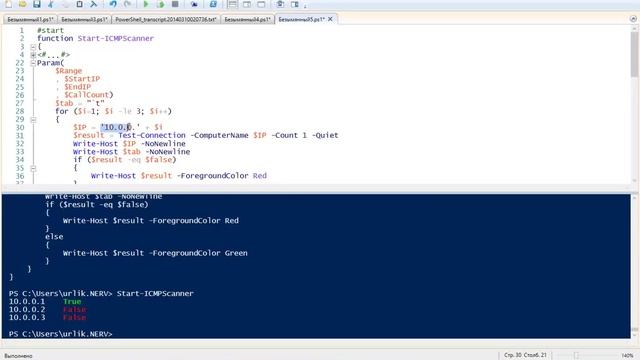Image resolution: width=640 pixels, height=360 pixels.
Task: Save the current script
Action: (x=37, y=4)
